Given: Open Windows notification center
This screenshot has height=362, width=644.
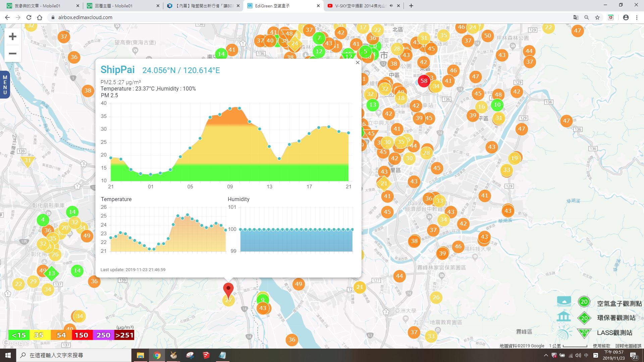Looking at the screenshot, I should [634, 356].
